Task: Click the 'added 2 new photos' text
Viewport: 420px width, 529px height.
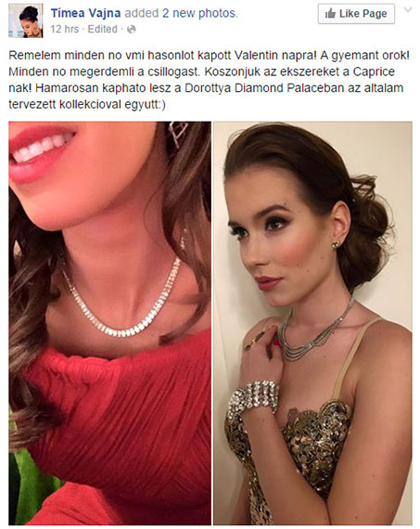Action: 182,13
